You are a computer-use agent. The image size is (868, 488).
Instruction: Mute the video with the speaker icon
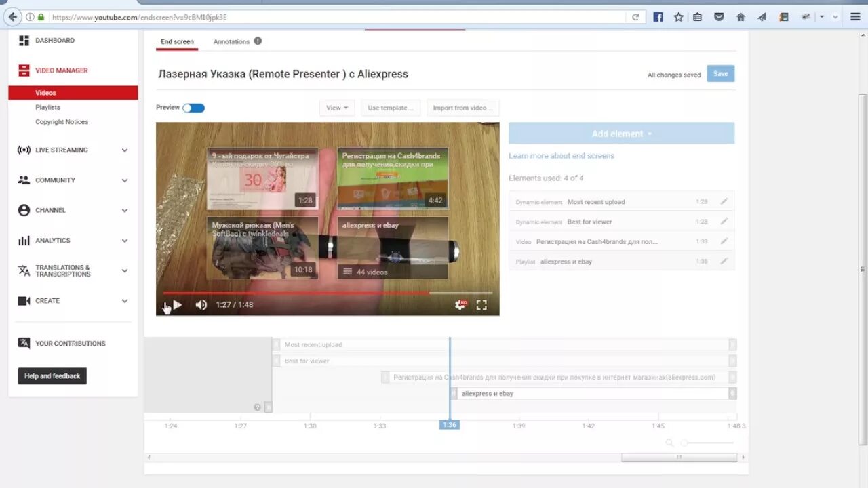pos(201,305)
